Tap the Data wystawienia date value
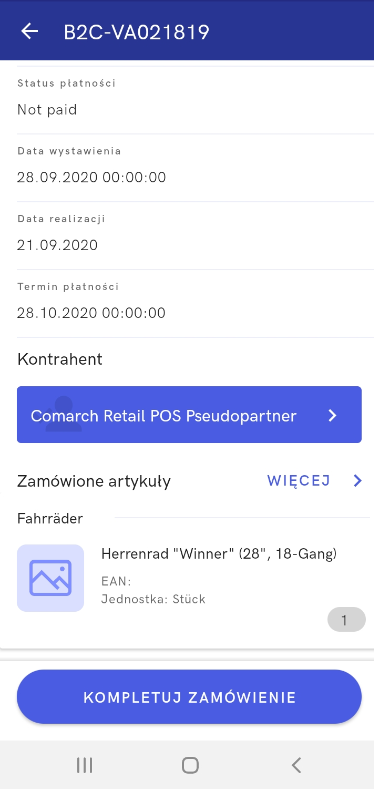Image resolution: width=374 pixels, height=789 pixels. tap(92, 177)
